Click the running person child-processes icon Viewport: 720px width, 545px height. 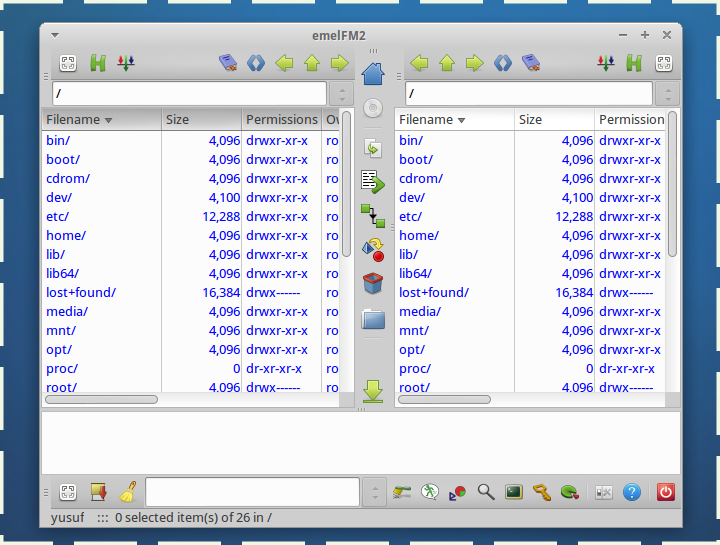tap(430, 492)
